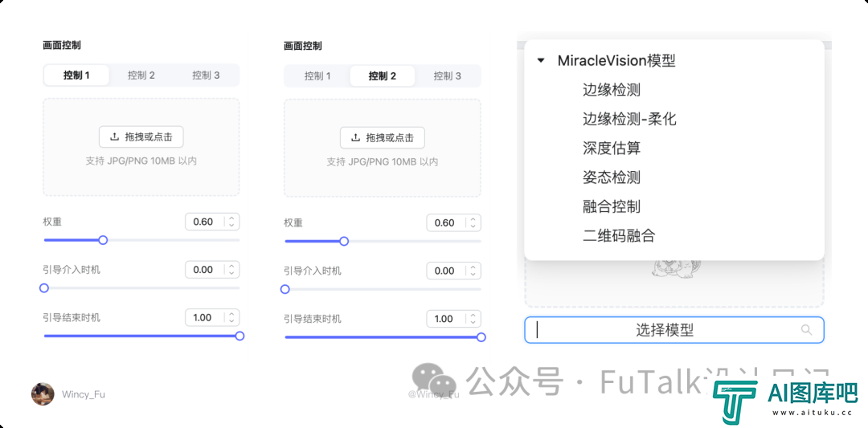Image resolution: width=868 pixels, height=428 pixels.
Task: Increase left panel 权重 value with stepper
Action: (231, 219)
